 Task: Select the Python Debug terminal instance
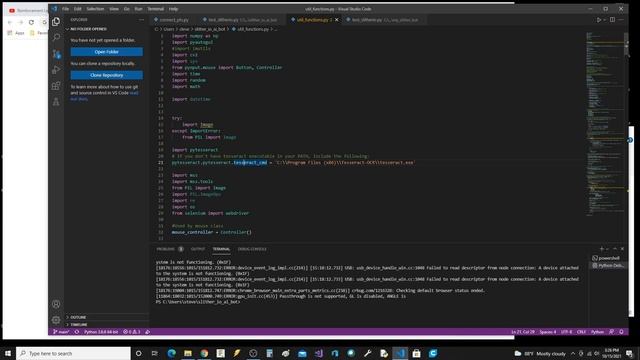pos(608,265)
